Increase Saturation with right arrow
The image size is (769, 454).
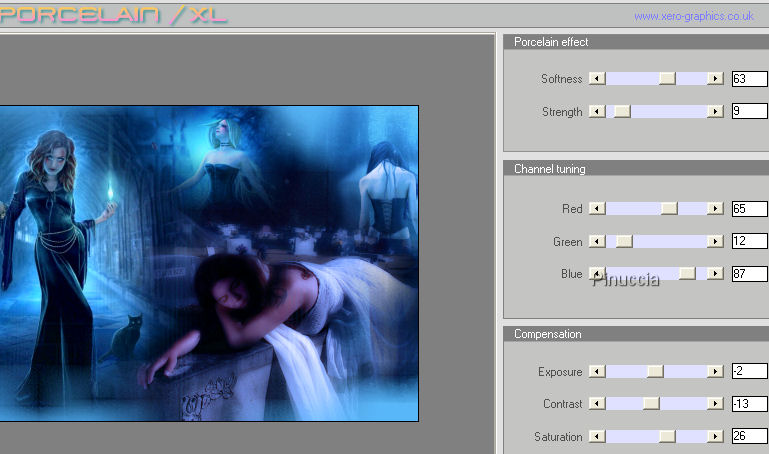[x=715, y=436]
